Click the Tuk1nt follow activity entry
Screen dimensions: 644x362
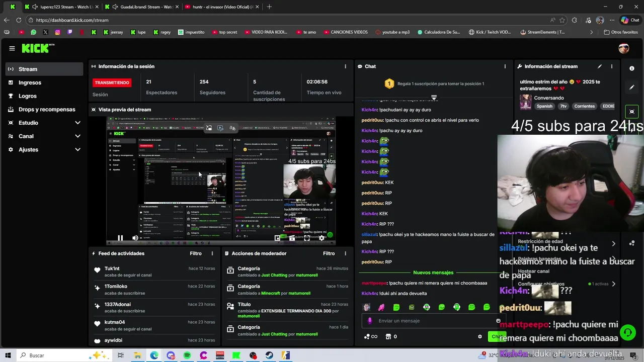pyautogui.click(x=154, y=271)
